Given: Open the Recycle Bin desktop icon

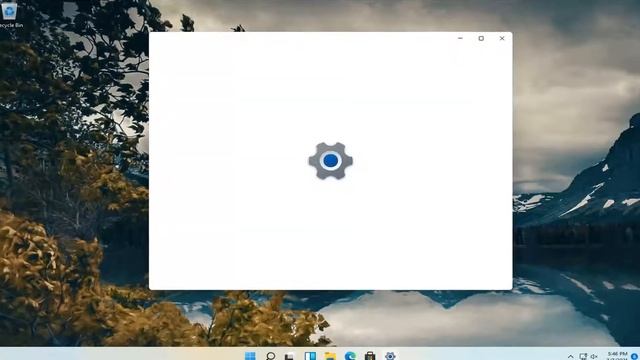Looking at the screenshot, I should [x=9, y=14].
